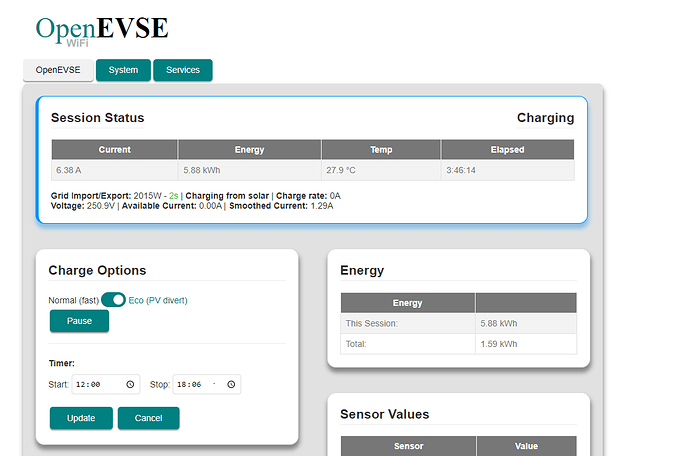690x456 pixels.
Task: Switch to the OpenEVSE tab
Action: click(58, 70)
